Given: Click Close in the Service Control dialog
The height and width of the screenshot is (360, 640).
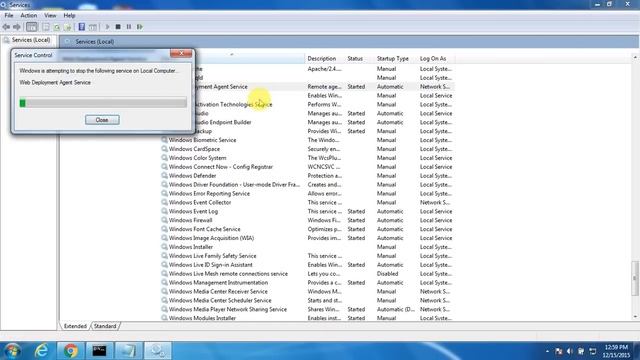Looking at the screenshot, I should (102, 120).
